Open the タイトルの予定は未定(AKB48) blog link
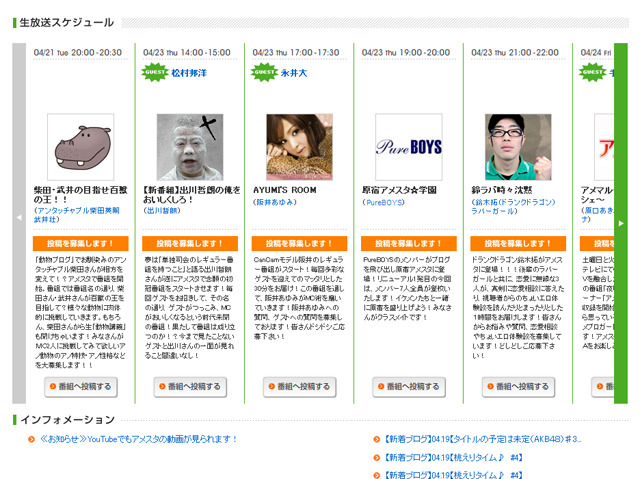Screen dimensions: 640x479 coord(482,438)
